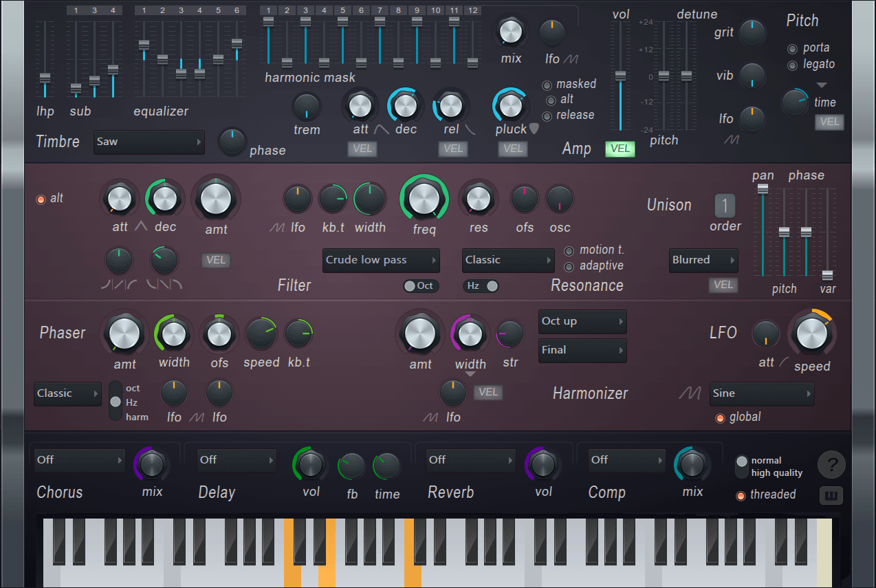This screenshot has width=876, height=588.
Task: Open the Saw timbre waveform dropdown
Action: (149, 142)
